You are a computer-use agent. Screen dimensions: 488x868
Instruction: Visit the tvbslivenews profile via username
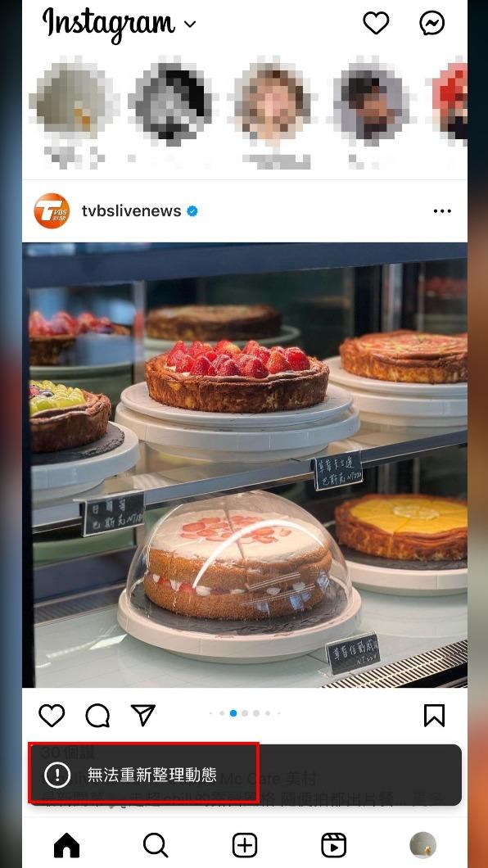[x=131, y=211]
